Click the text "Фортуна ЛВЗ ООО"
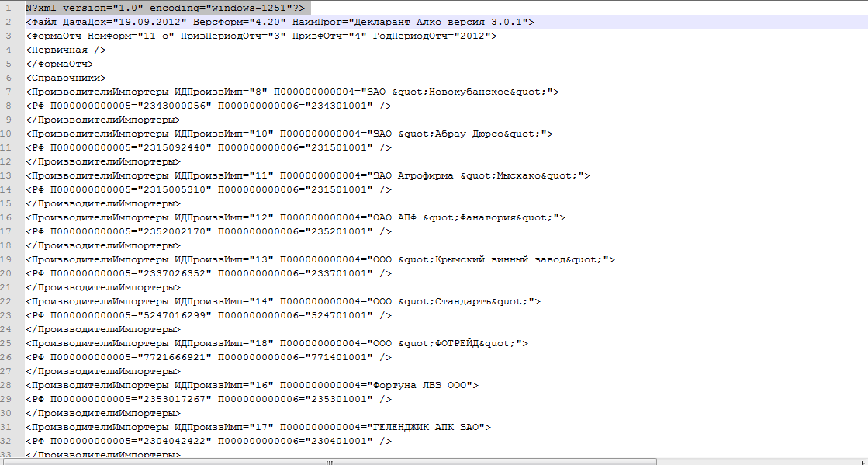 (420, 385)
